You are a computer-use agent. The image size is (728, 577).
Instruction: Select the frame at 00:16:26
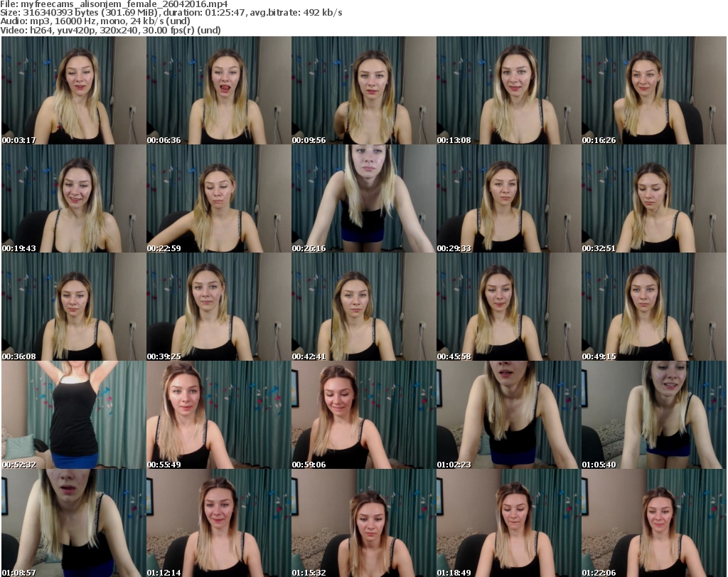pyautogui.click(x=654, y=90)
